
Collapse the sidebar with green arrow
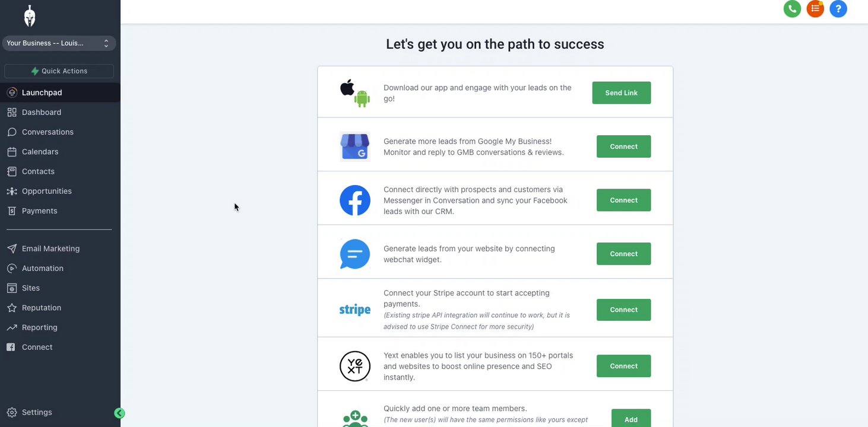[x=119, y=413]
